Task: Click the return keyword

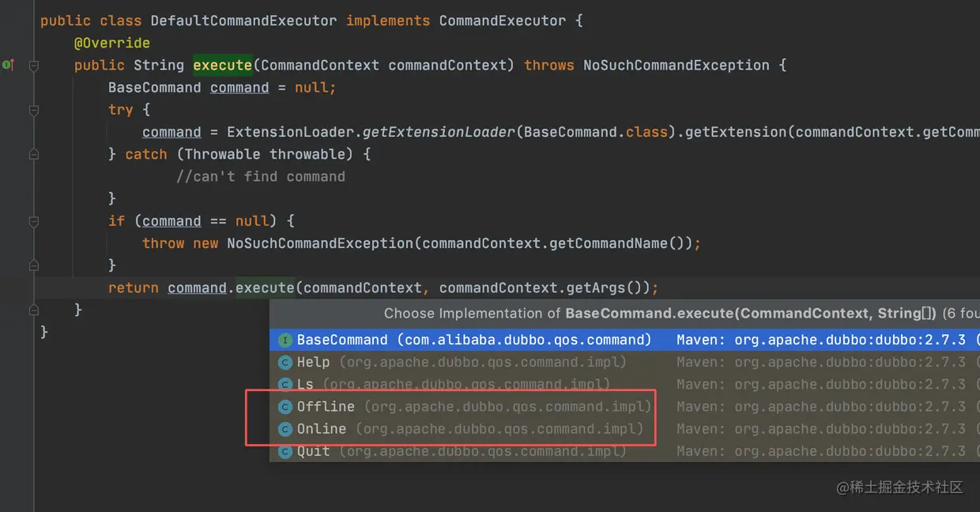Action: (x=134, y=288)
